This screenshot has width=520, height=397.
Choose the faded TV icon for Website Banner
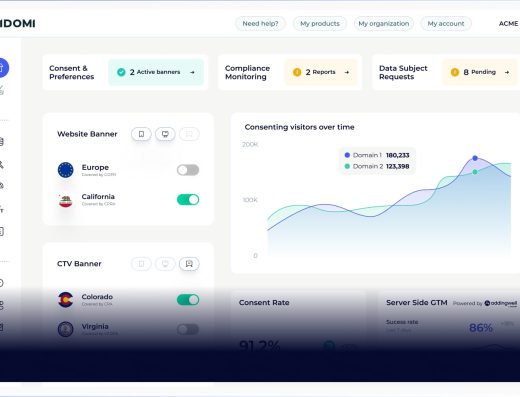point(189,134)
